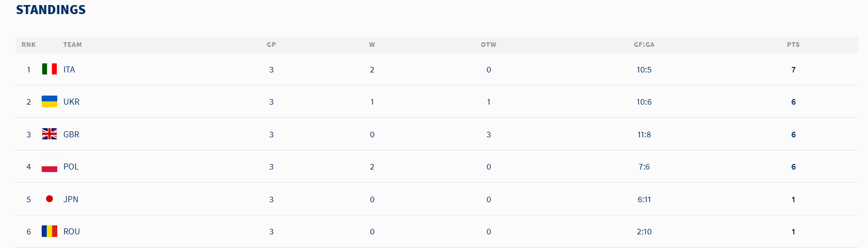Viewport: 868px width, 248px height.
Task: Open the UKR team link
Action: [71, 102]
